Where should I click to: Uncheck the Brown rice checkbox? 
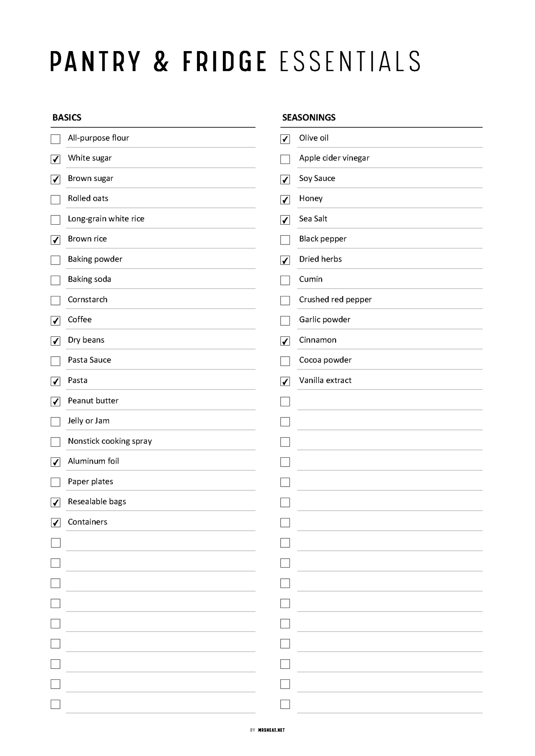[x=56, y=240]
